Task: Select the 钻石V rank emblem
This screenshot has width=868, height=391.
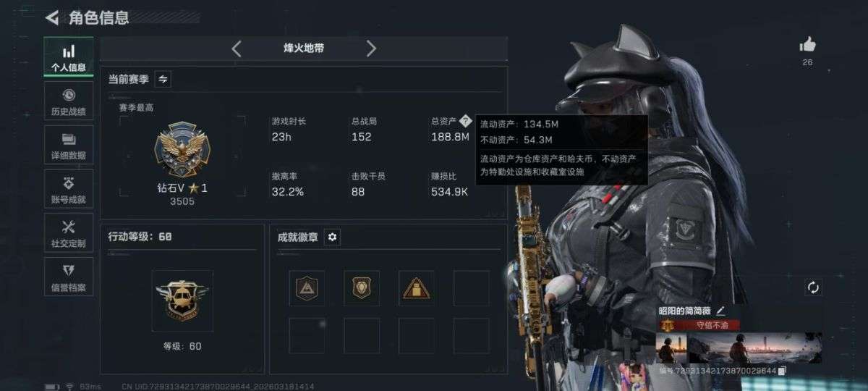Action: tap(172, 149)
